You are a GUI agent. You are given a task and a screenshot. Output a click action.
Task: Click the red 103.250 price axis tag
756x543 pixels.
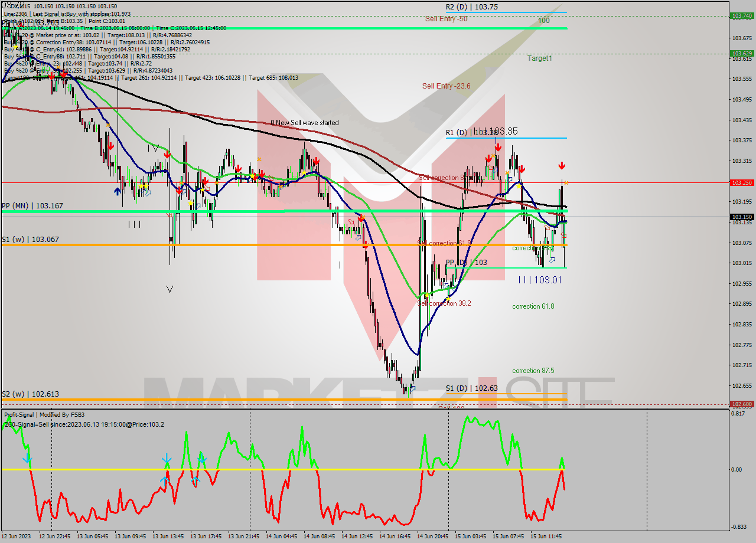pyautogui.click(x=742, y=183)
